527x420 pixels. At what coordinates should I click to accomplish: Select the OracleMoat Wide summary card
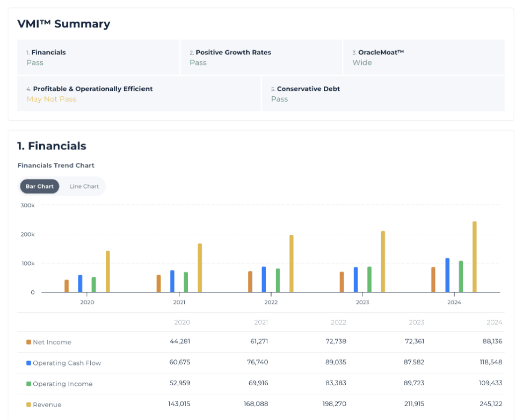pyautogui.click(x=423, y=58)
